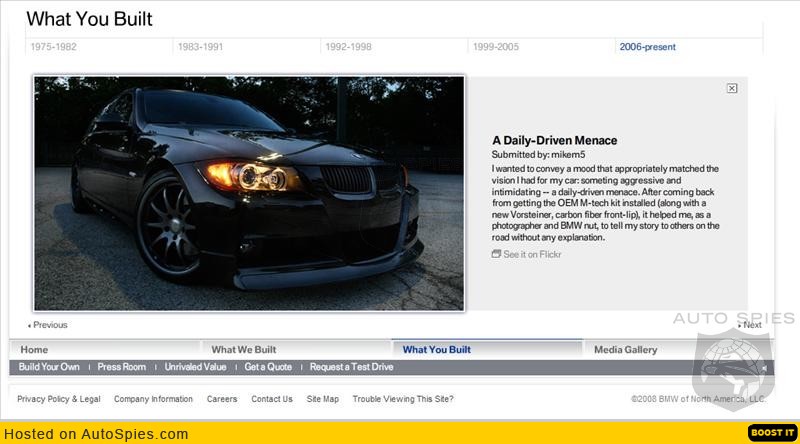Select the 1975-1982 era tab

(x=53, y=47)
